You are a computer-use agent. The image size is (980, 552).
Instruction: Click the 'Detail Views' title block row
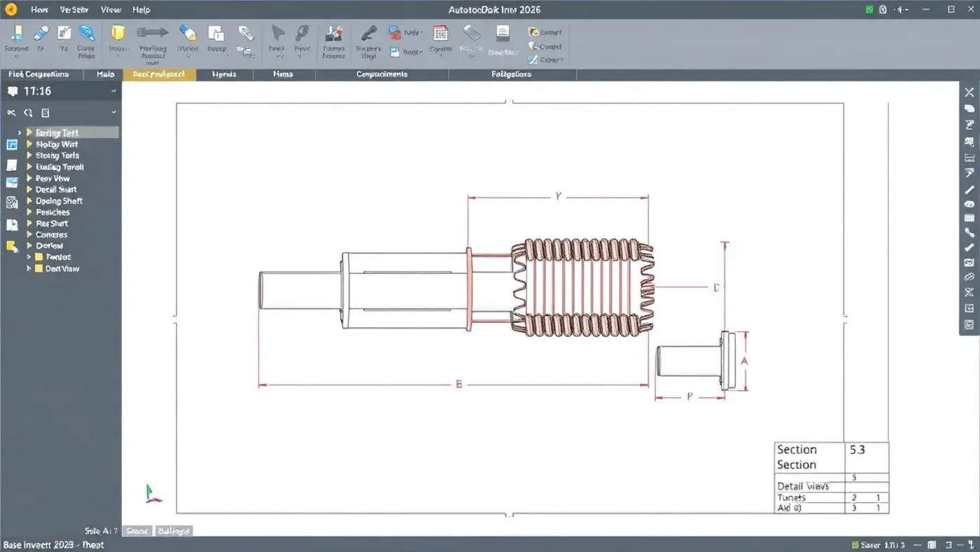(x=832, y=486)
